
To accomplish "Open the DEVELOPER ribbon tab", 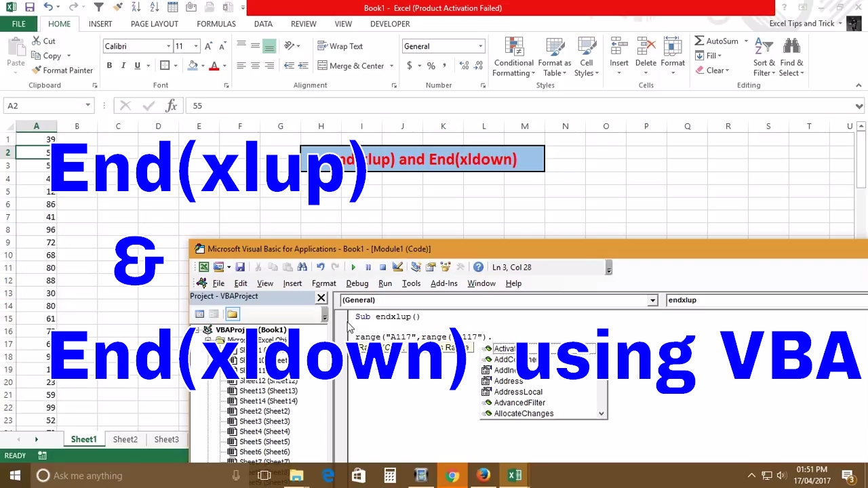I will (x=390, y=24).
